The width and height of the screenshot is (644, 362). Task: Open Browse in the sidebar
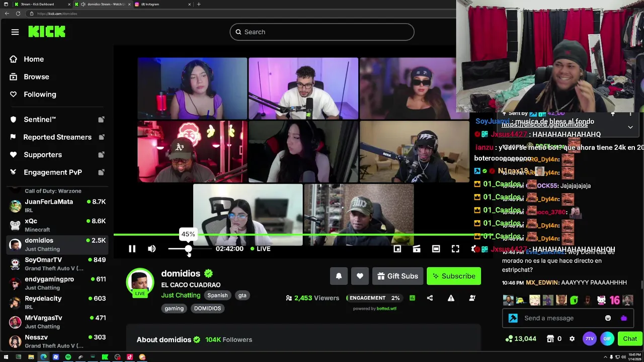pos(36,77)
